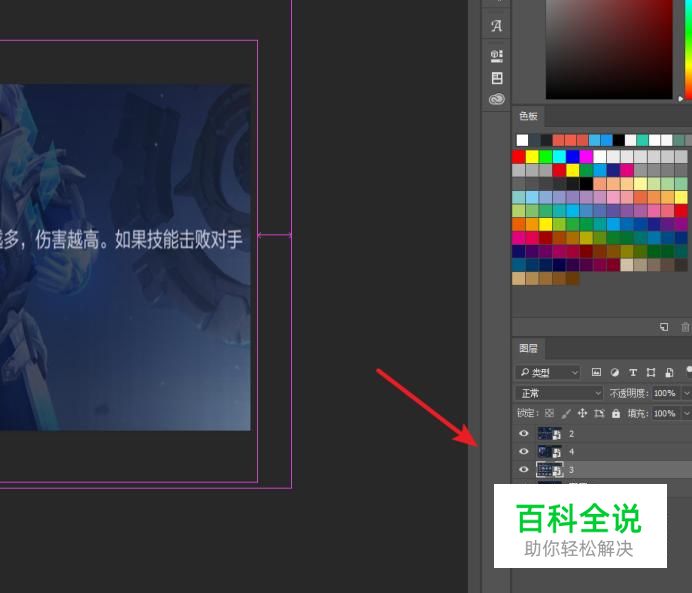Pick the magenta swatch in the top grid row

click(586, 157)
